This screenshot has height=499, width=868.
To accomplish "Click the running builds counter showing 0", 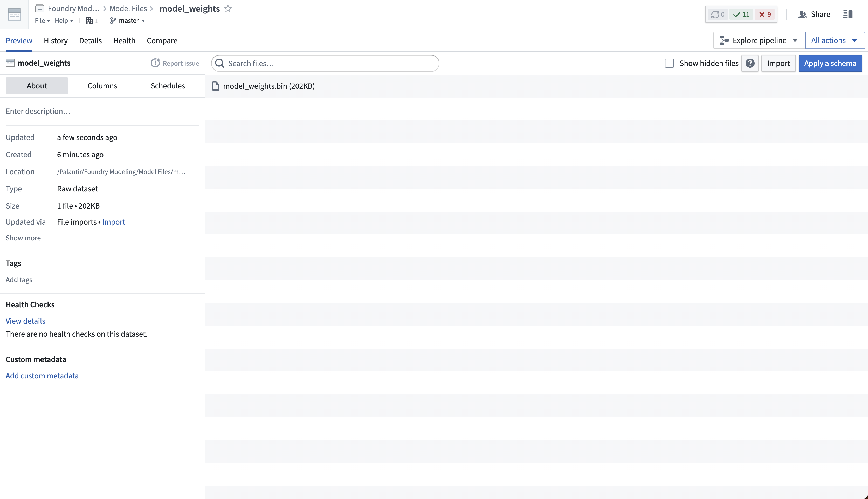I will coord(718,15).
